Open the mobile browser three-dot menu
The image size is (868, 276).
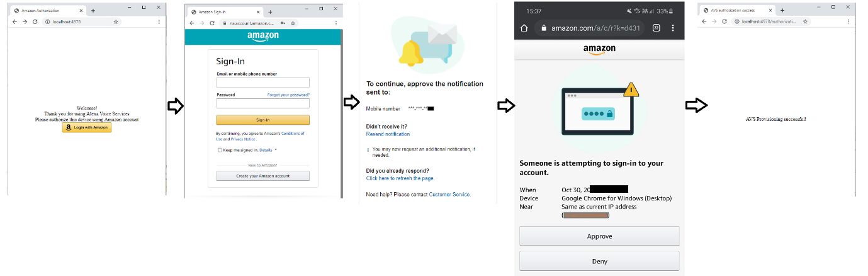(x=673, y=28)
